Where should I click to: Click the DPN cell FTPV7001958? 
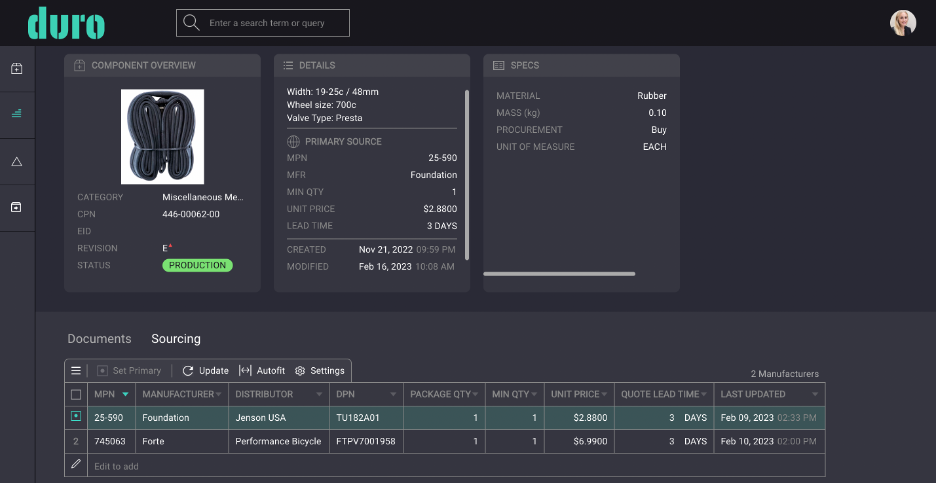coord(367,442)
